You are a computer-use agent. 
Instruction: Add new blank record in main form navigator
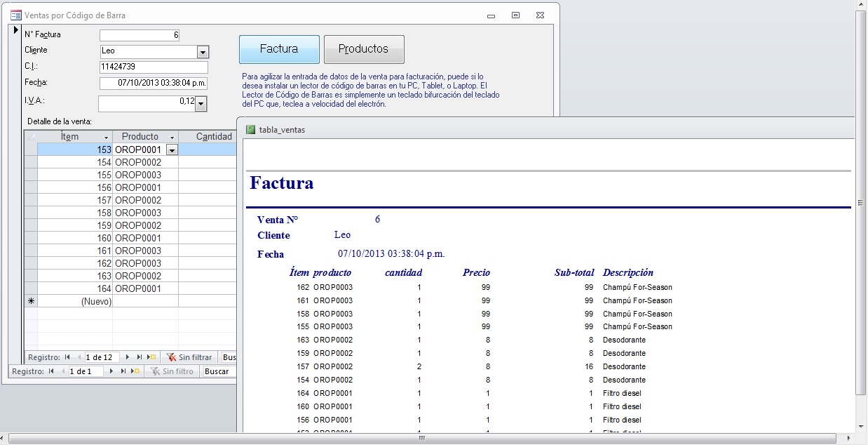(x=135, y=371)
